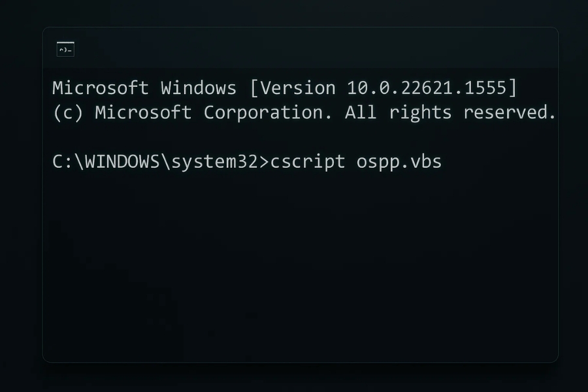Screen dimensions: 588x392
Task: Select the "ospp.vbs" filename argument
Action: click(x=399, y=163)
